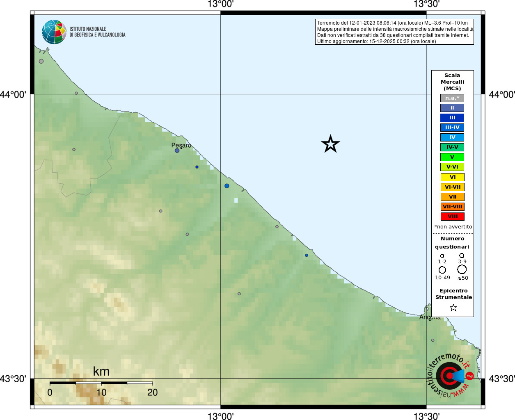Click the '10' on the scale bar
Viewport: 515px width, 420px height.
(x=101, y=393)
